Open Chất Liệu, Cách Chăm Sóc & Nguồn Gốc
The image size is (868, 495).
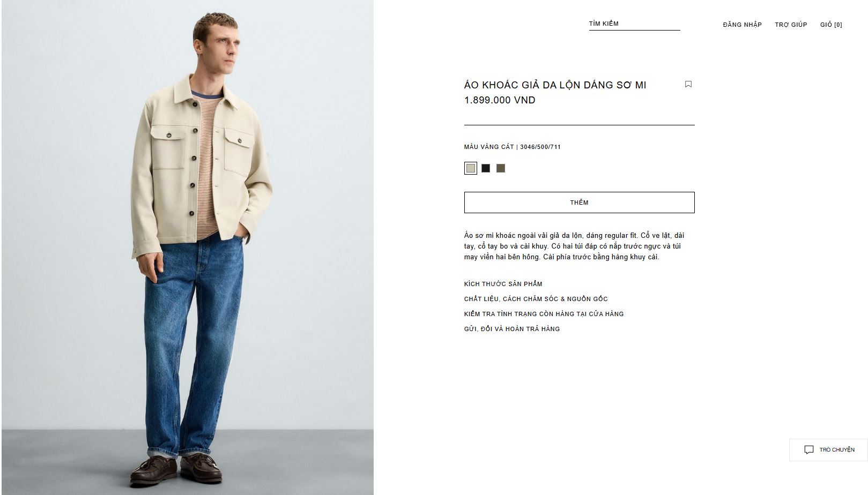536,299
